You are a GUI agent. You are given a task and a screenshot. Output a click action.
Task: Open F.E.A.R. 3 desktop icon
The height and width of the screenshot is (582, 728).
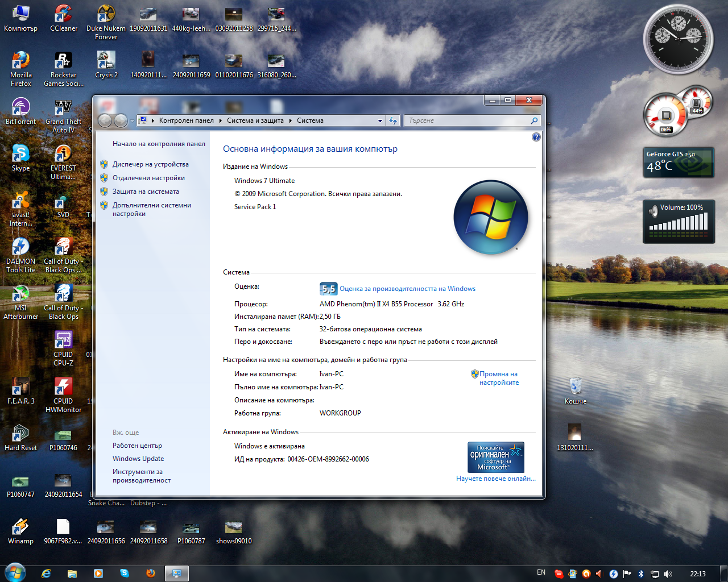[20, 391]
